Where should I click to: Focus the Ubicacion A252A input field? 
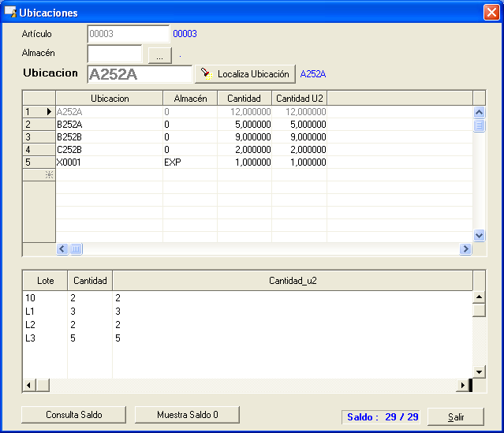tap(140, 74)
